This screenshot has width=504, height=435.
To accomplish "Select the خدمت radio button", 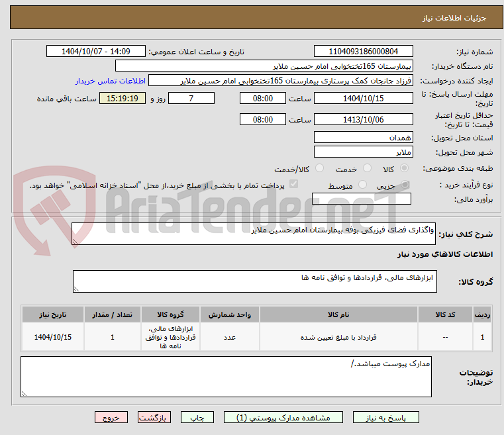I will coord(367,168).
